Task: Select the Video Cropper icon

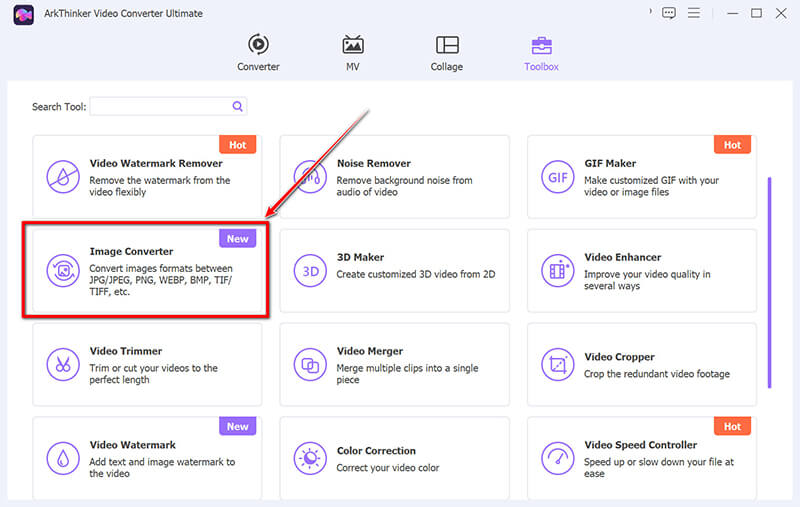Action: click(x=557, y=365)
